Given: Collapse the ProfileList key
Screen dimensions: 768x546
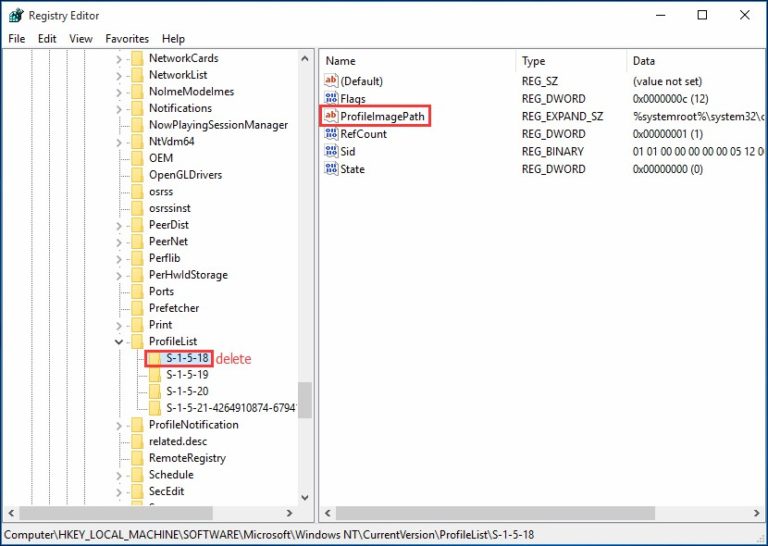Looking at the screenshot, I should pyautogui.click(x=119, y=342).
